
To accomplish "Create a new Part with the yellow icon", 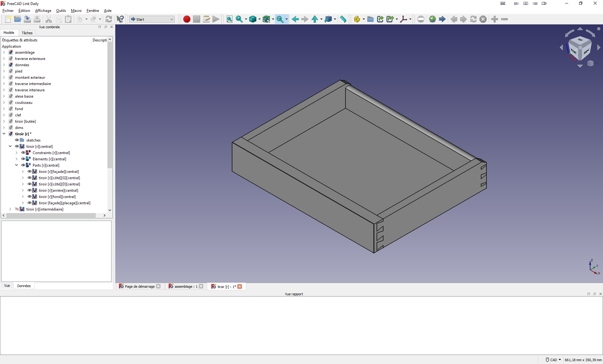I will [358, 19].
